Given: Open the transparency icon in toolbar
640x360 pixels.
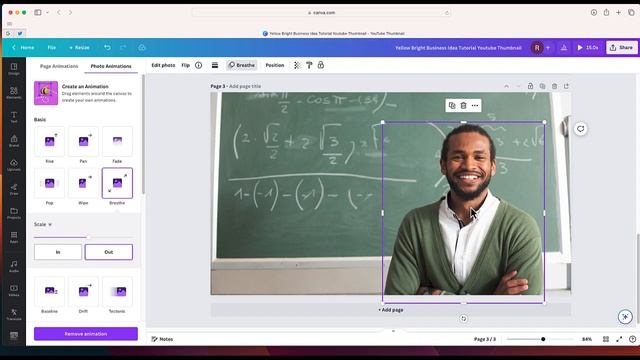Looking at the screenshot, I should pos(297,65).
